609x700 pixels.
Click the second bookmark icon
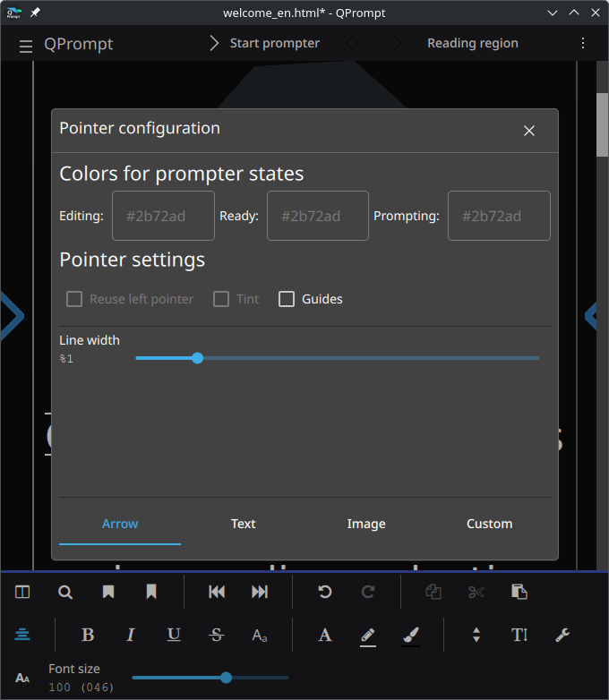(151, 592)
